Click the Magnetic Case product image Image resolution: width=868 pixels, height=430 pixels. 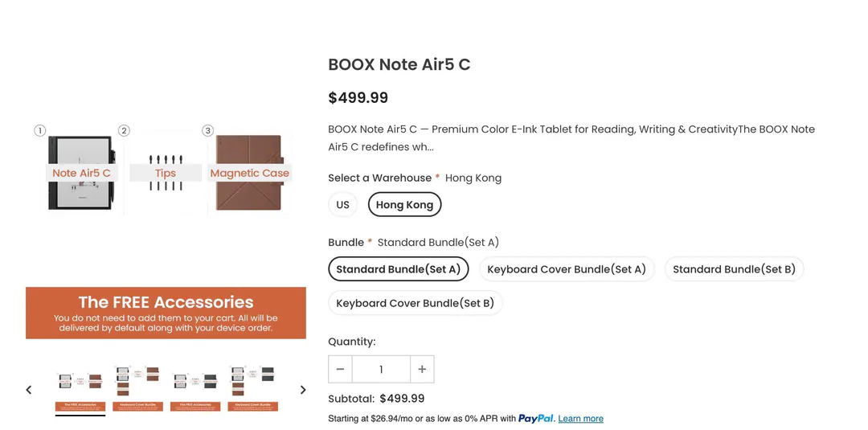click(x=250, y=172)
